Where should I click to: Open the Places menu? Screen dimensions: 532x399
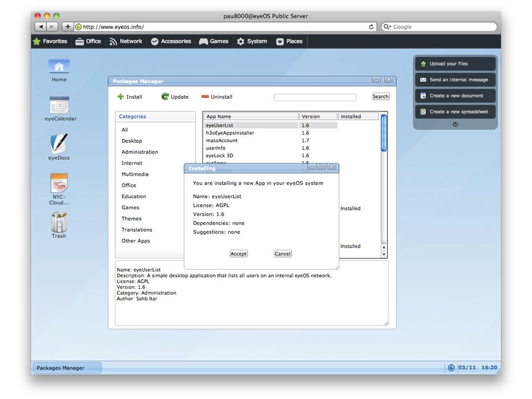(289, 42)
